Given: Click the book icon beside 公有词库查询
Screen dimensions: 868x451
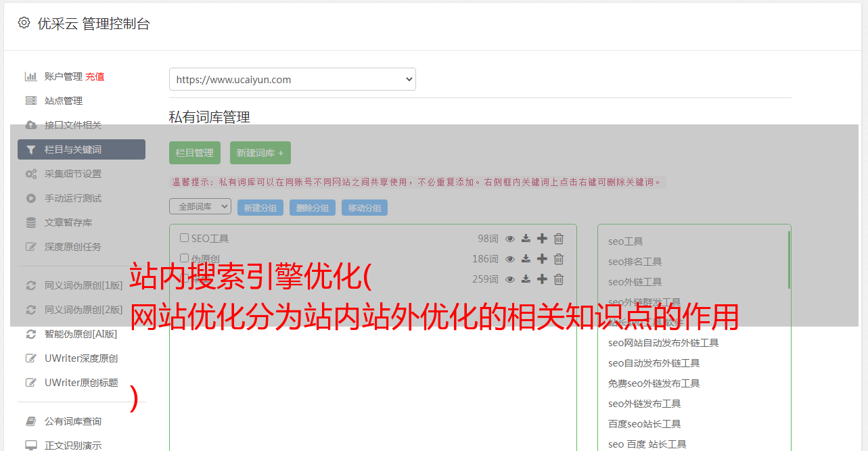Looking at the screenshot, I should pos(31,421).
